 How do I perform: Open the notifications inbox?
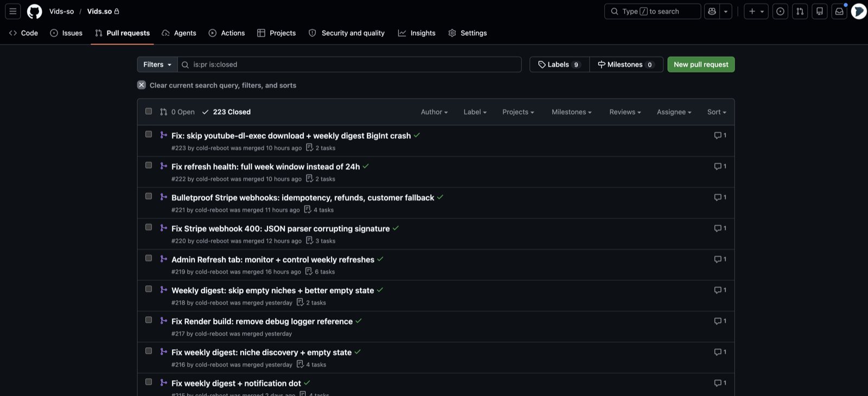[x=839, y=11]
